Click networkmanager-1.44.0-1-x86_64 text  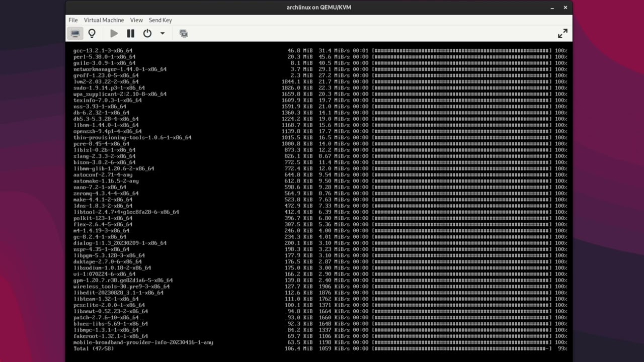click(120, 69)
